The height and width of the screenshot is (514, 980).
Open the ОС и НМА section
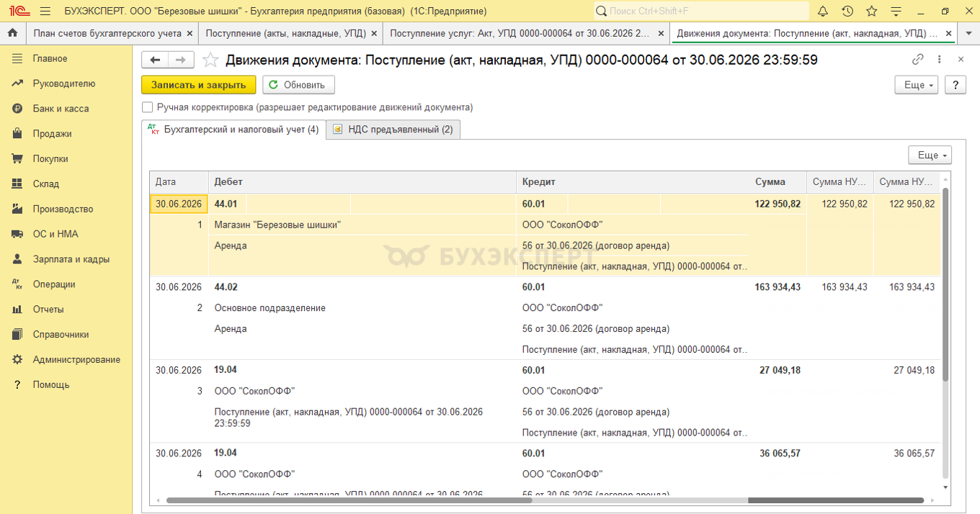(66, 234)
